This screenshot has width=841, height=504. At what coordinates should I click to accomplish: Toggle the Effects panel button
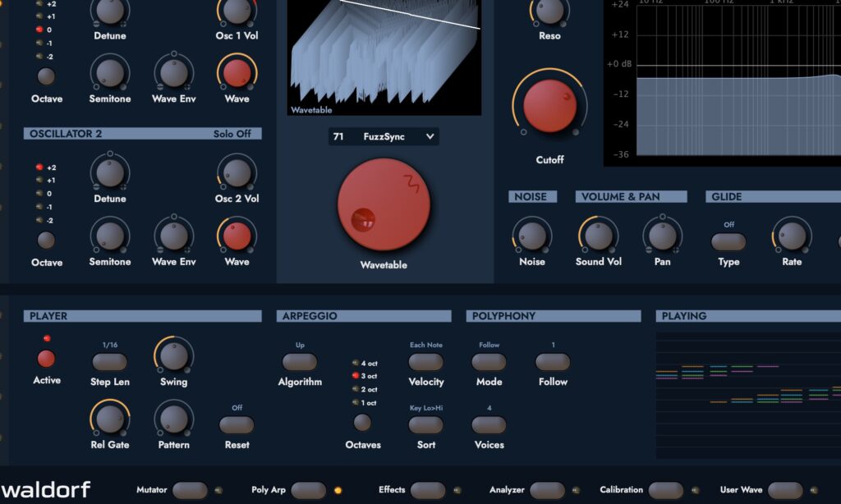(x=427, y=490)
